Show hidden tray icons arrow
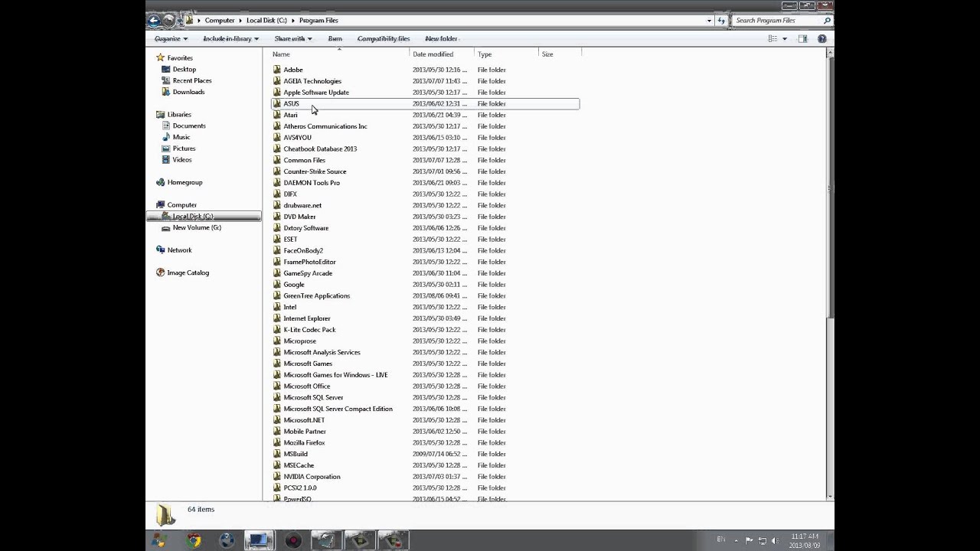This screenshot has height=551, width=980. point(736,540)
